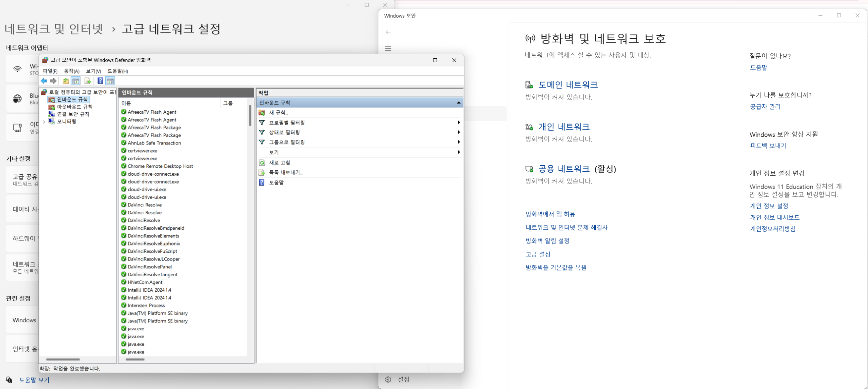Click 방화벽에서 앱 허용 link
Viewport: 868px width, 389px height.
pyautogui.click(x=550, y=214)
